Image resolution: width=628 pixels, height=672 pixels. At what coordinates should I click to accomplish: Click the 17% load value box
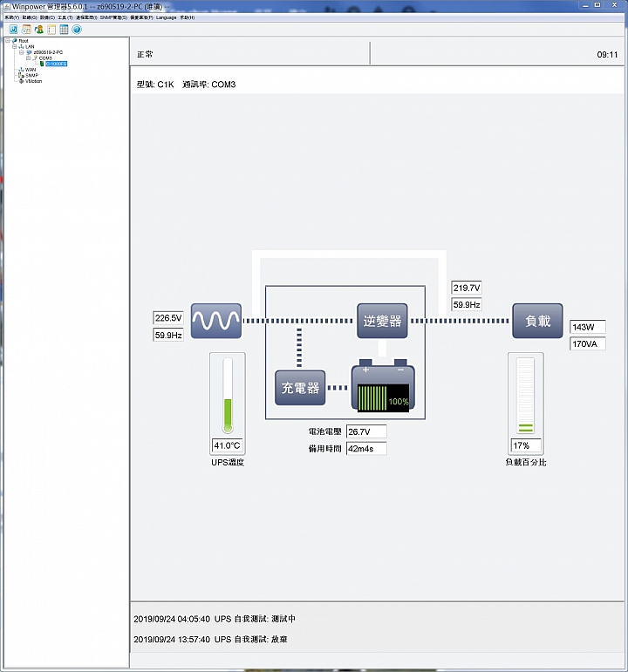(525, 445)
